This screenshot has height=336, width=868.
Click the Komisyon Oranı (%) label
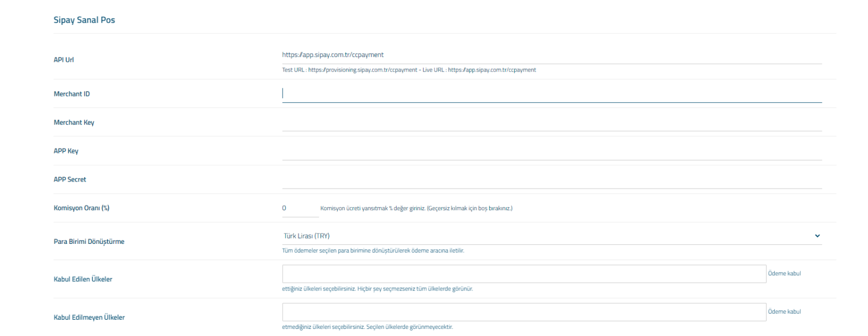(81, 208)
